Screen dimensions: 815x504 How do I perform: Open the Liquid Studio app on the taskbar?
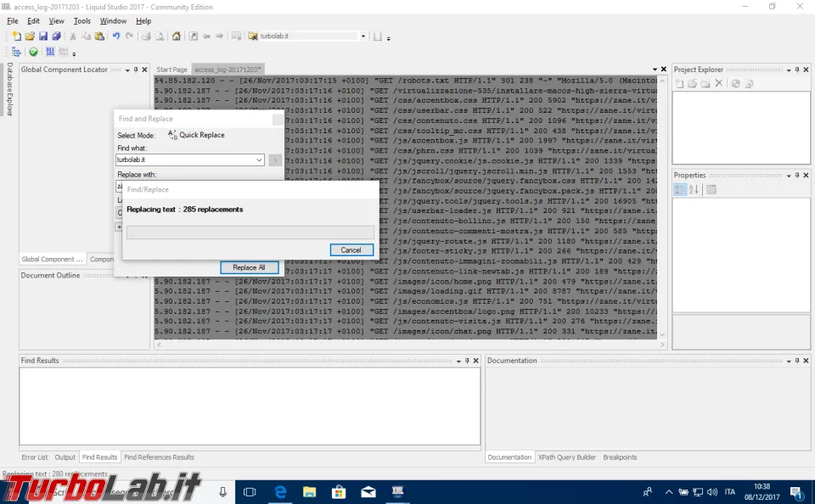397,491
